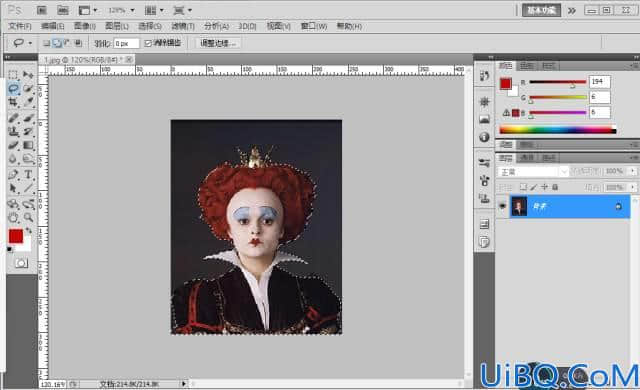Expand more workspaces with double chevron

pos(571,11)
